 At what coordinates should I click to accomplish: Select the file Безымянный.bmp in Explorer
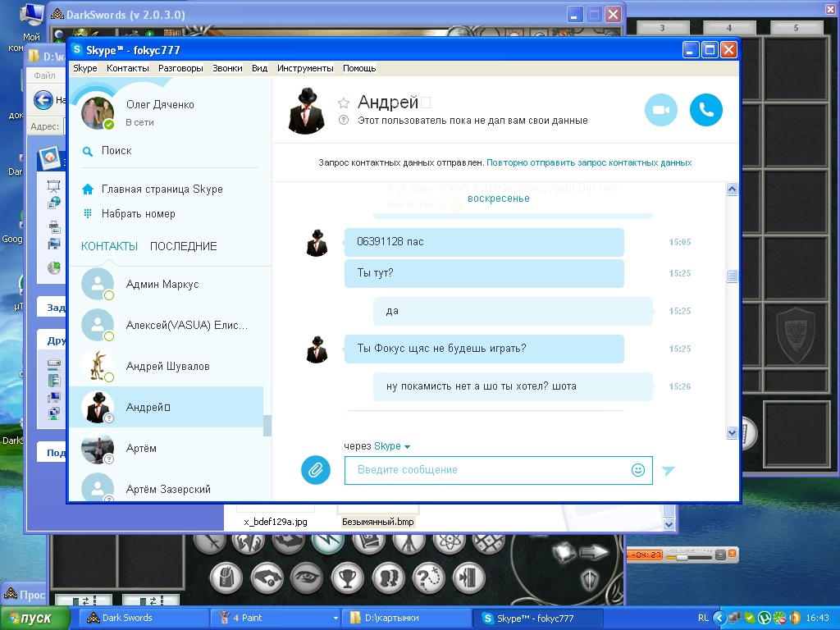click(x=377, y=522)
